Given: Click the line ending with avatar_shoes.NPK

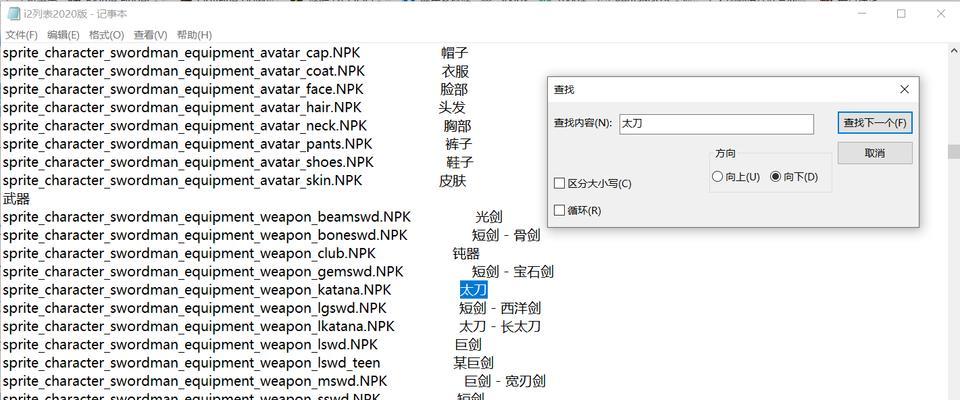Looking at the screenshot, I should (x=188, y=162).
